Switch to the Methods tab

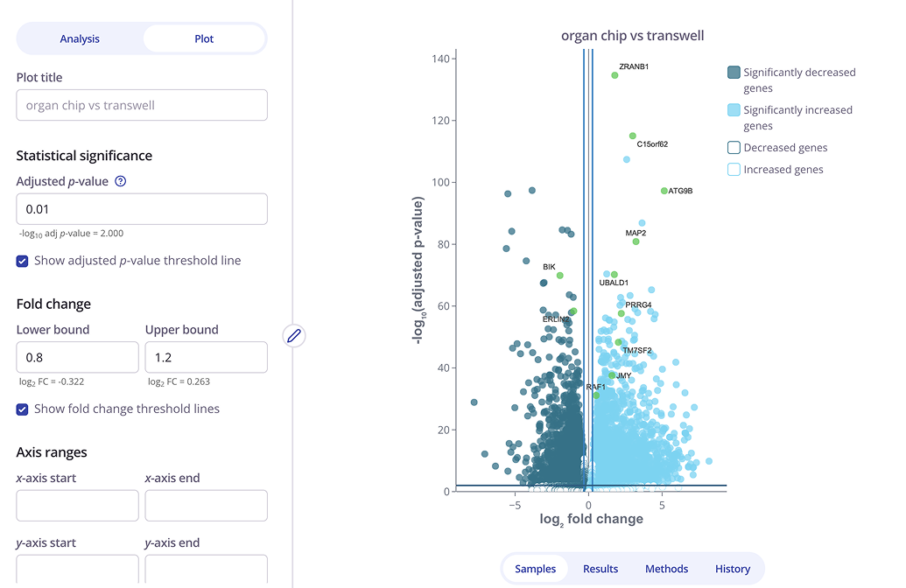tap(666, 569)
